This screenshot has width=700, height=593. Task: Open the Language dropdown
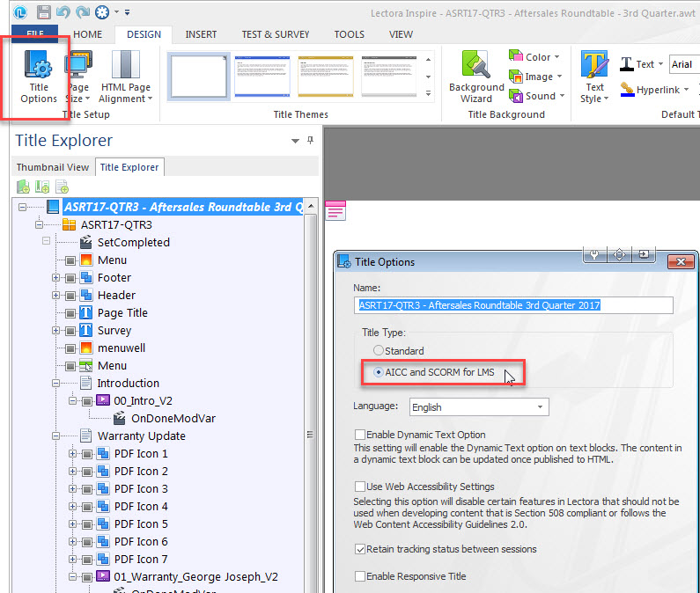point(479,407)
